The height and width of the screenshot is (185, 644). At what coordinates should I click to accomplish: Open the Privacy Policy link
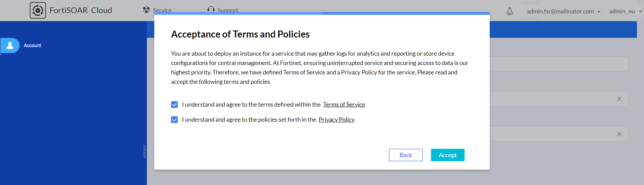(336, 120)
